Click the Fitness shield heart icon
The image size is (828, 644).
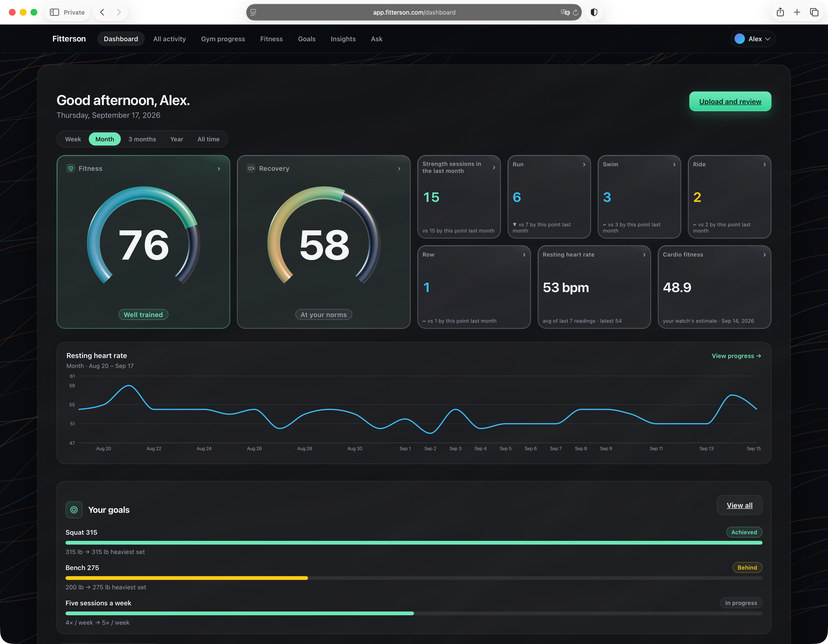click(71, 168)
